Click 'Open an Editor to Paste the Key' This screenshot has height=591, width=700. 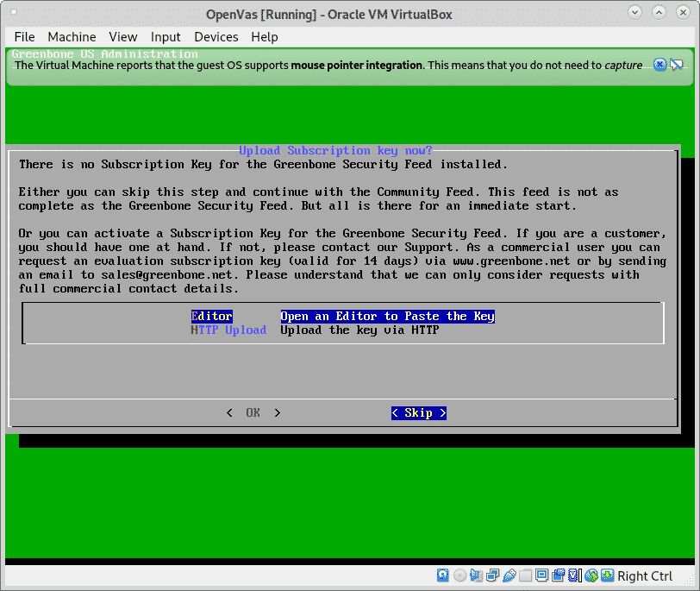coord(388,317)
